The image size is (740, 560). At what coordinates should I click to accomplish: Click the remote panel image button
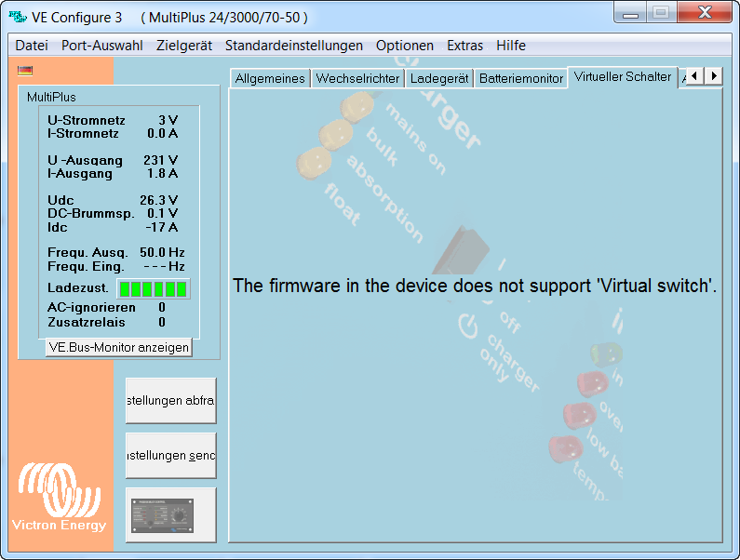pos(171,514)
